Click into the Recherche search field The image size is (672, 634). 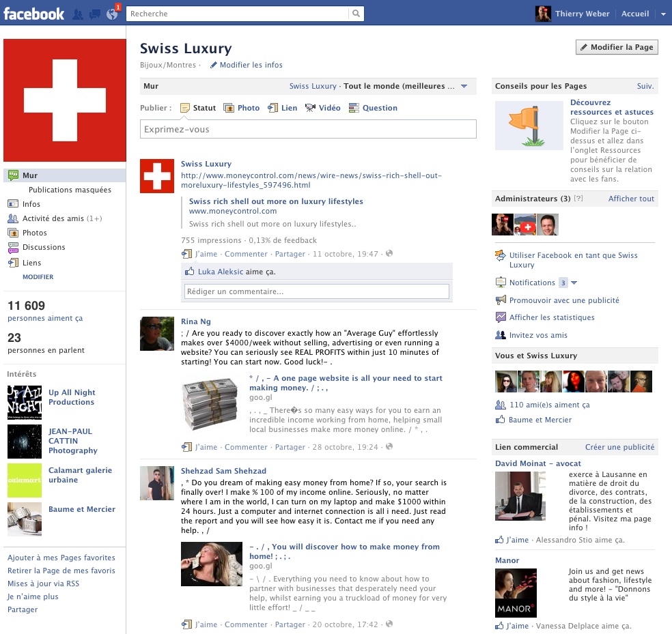click(238, 14)
